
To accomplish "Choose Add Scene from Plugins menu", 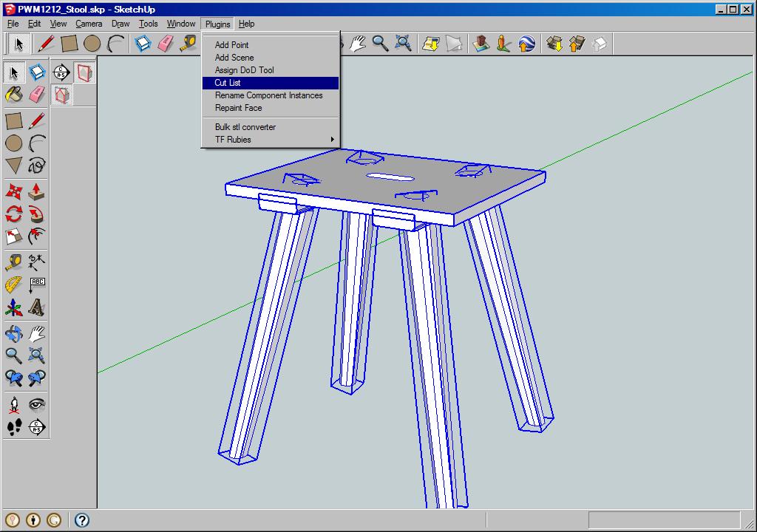I will click(x=234, y=58).
